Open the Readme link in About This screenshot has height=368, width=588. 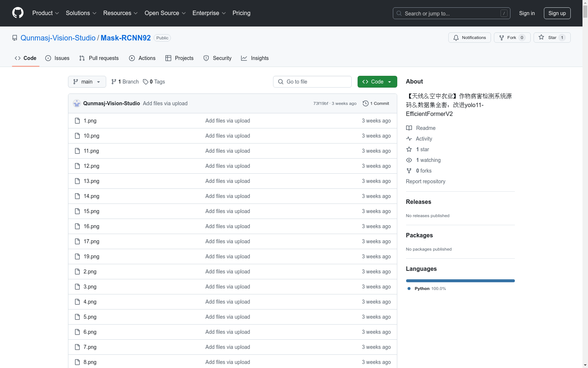click(x=421, y=128)
